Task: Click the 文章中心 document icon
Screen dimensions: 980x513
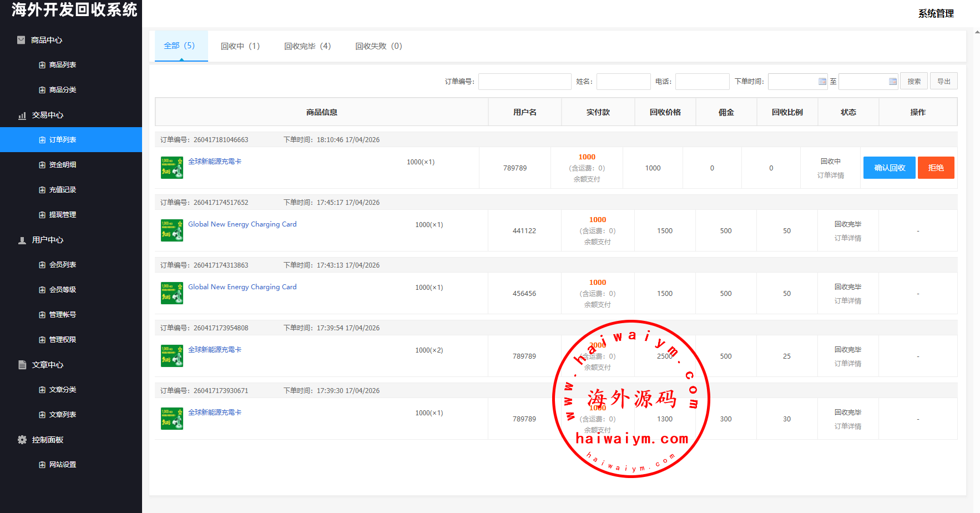Action: point(22,365)
